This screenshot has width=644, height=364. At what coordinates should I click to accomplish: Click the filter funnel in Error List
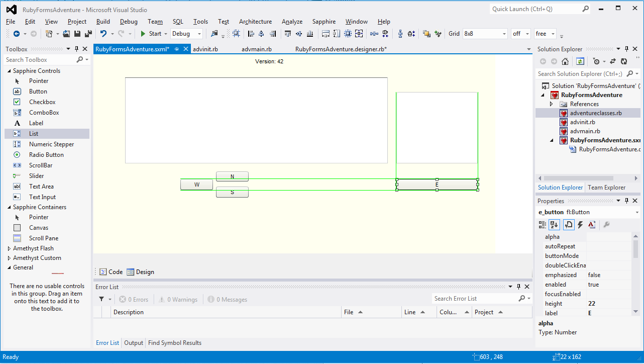click(101, 299)
